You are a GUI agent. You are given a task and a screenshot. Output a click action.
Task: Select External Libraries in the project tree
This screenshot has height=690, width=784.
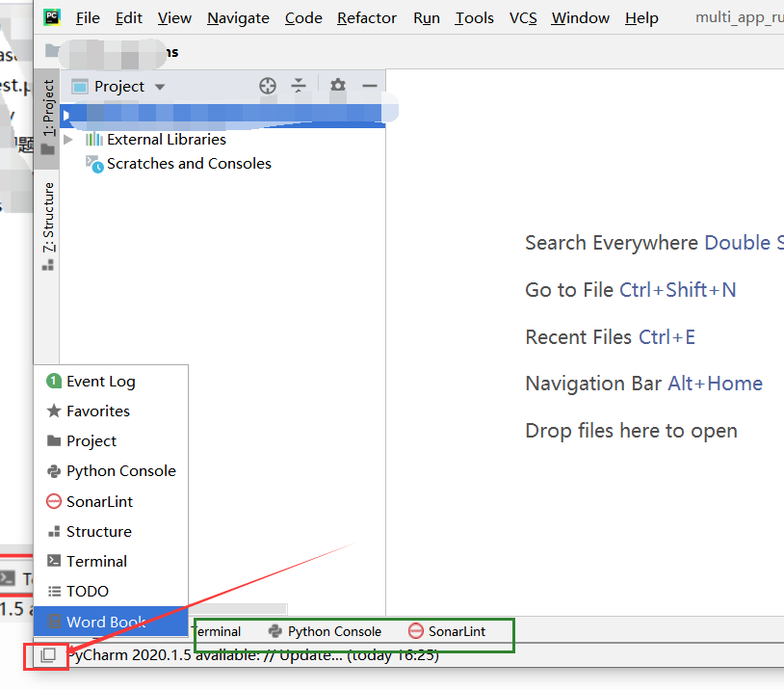tap(167, 139)
